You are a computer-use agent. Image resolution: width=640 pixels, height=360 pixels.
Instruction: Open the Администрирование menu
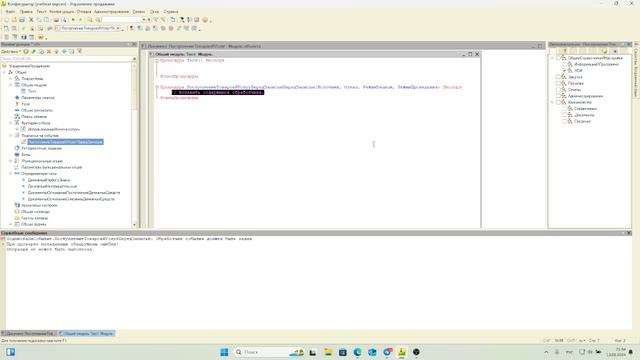tap(111, 12)
